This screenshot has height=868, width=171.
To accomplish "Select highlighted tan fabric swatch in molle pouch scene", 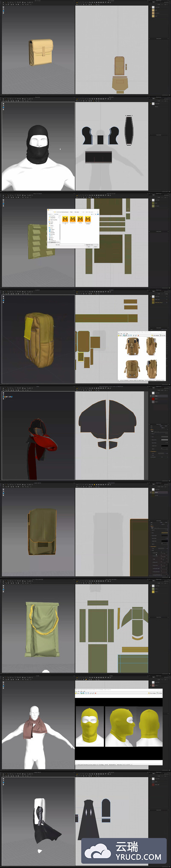I will click(x=153, y=302).
